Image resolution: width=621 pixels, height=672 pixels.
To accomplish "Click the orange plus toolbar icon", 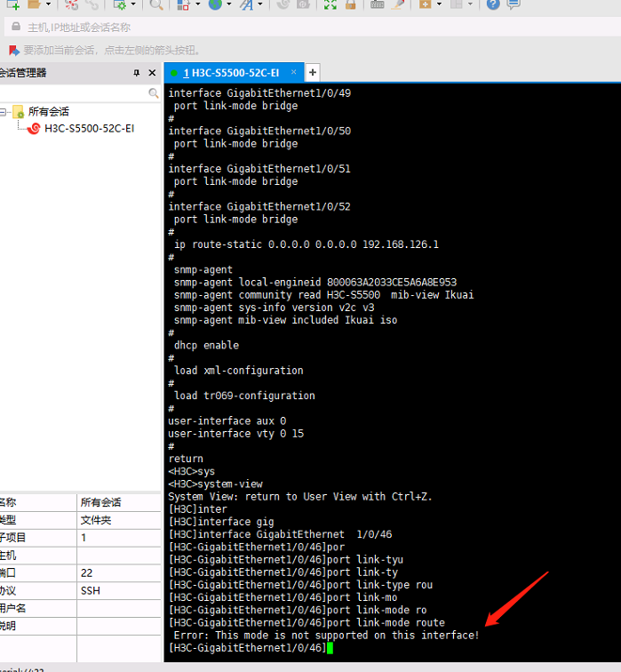I will click(425, 4).
